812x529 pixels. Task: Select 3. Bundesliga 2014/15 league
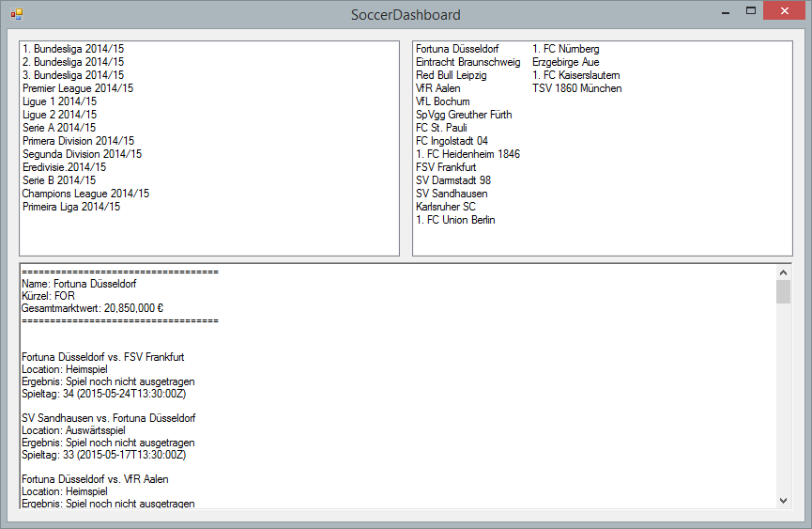(73, 75)
